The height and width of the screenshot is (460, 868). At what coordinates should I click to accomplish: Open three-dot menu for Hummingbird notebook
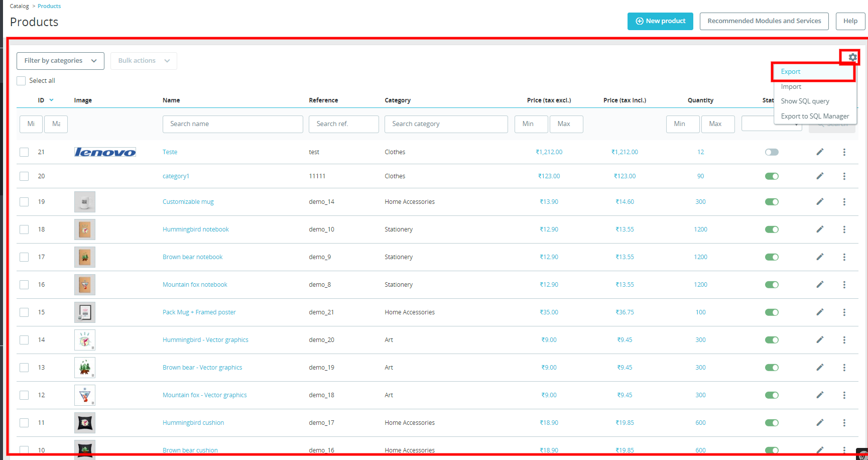tap(844, 229)
